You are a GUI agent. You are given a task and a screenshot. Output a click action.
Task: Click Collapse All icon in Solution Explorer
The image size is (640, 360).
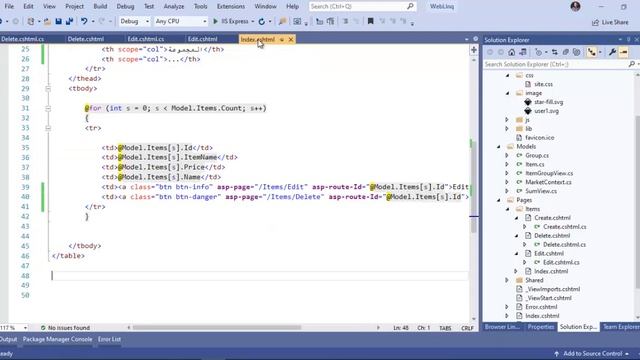[565, 52]
